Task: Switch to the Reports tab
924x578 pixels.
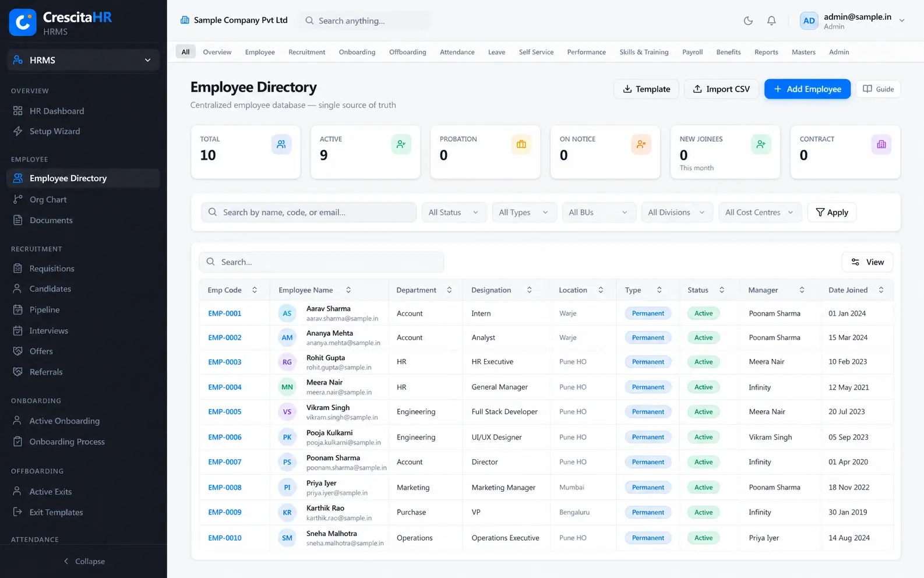Action: click(766, 52)
